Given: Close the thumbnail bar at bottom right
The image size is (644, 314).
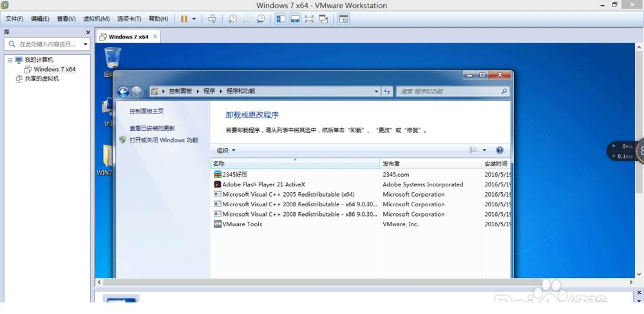Looking at the screenshot, I should [639, 292].
